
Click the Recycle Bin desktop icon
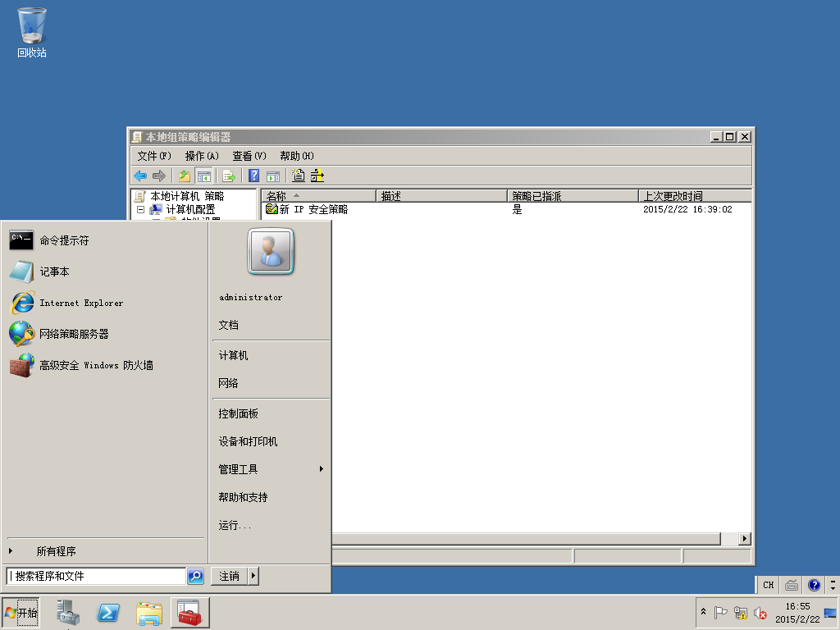tap(32, 32)
